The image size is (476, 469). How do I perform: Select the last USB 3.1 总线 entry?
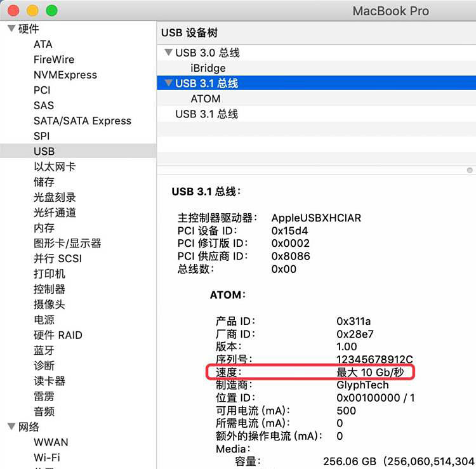point(206,114)
